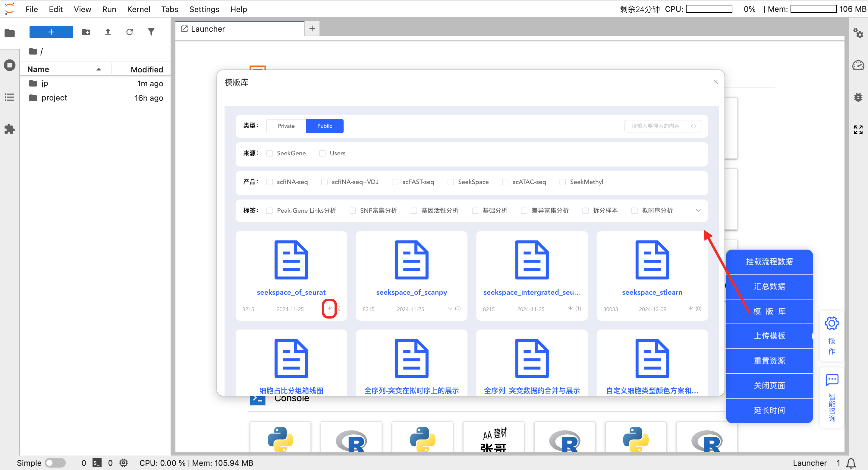Click the notification bell icon
The width and height of the screenshot is (868, 470).
click(x=851, y=463)
